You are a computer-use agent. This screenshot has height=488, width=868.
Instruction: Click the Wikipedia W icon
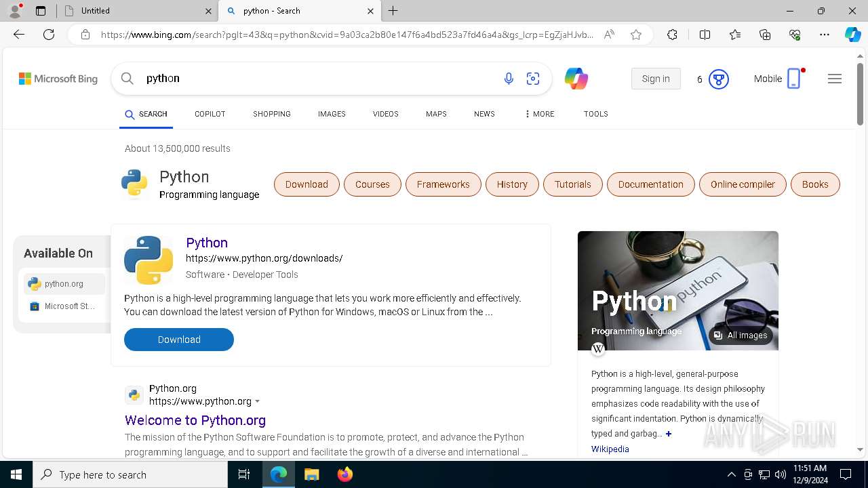click(598, 349)
